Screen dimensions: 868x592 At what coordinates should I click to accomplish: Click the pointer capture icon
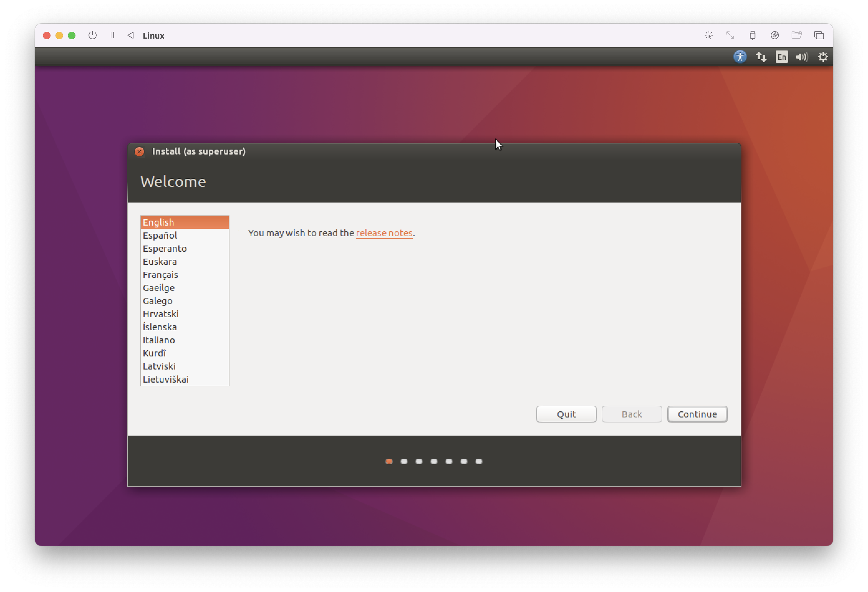[x=709, y=36]
